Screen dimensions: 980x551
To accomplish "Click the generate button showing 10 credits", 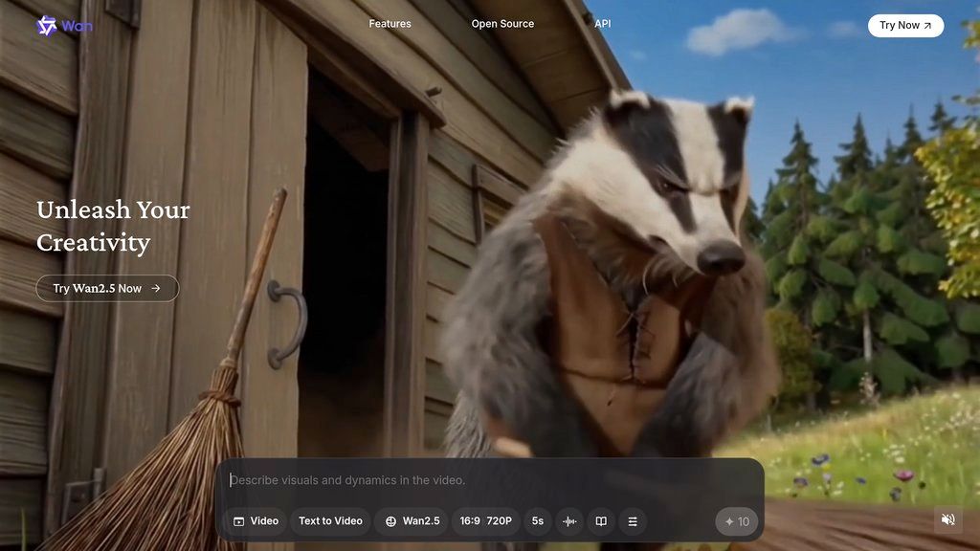I will 737,521.
